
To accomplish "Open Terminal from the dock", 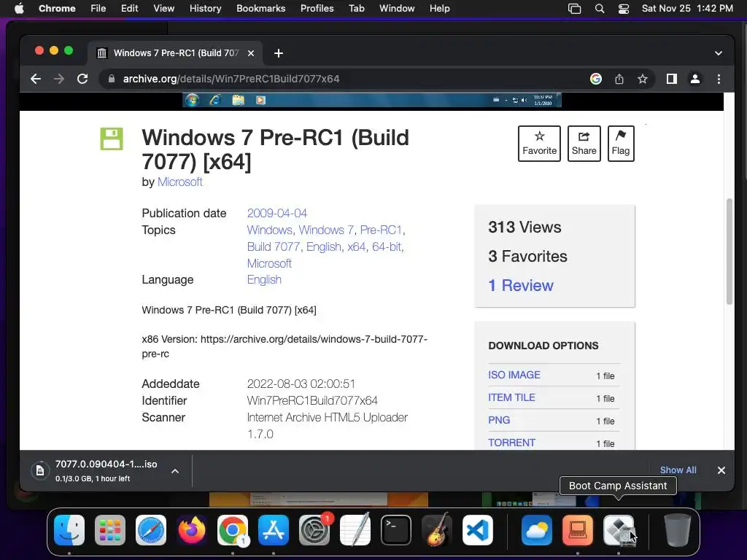I will (x=396, y=530).
